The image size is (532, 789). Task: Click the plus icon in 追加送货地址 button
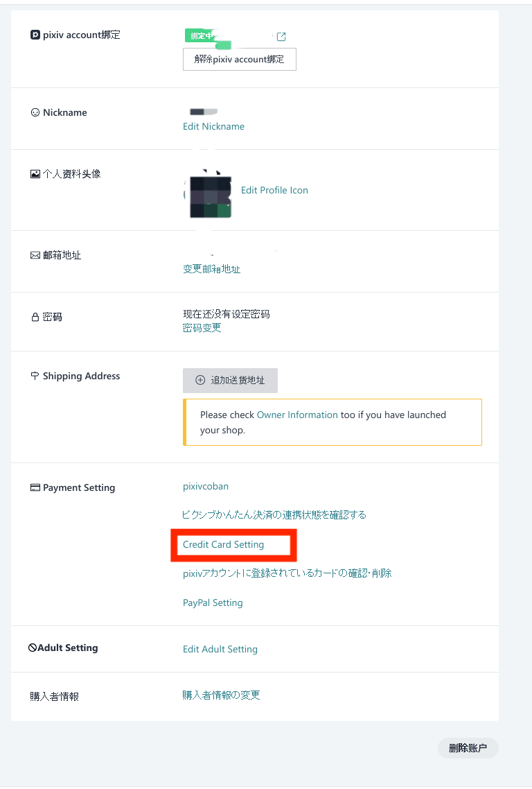pos(200,380)
